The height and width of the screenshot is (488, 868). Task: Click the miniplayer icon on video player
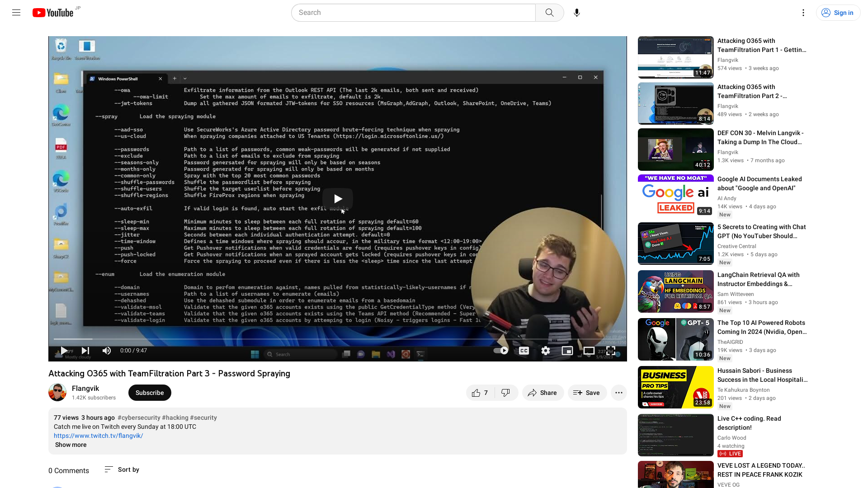click(567, 350)
